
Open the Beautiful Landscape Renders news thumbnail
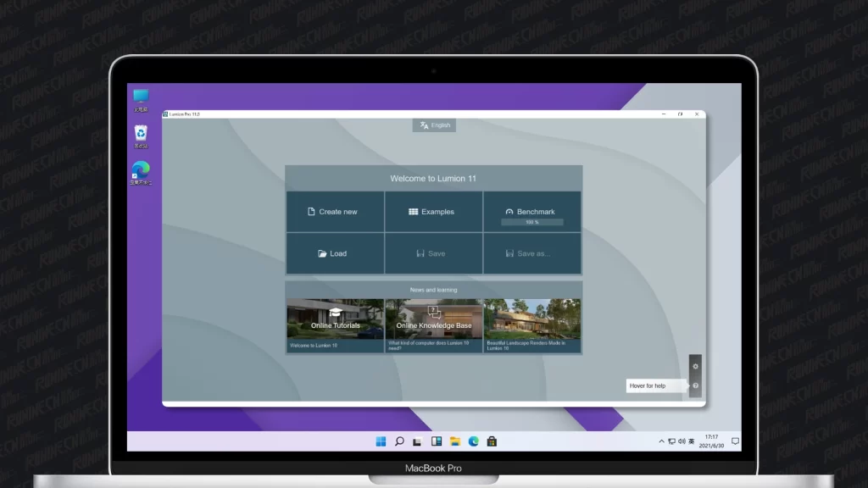[532, 324]
